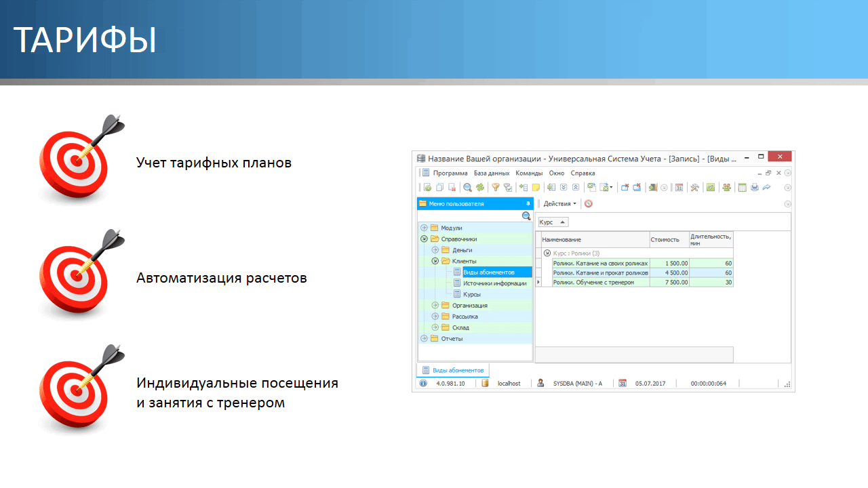Viewport: 868px width, 488px height.
Task: Click the users group icon in toolbar
Action: [726, 188]
